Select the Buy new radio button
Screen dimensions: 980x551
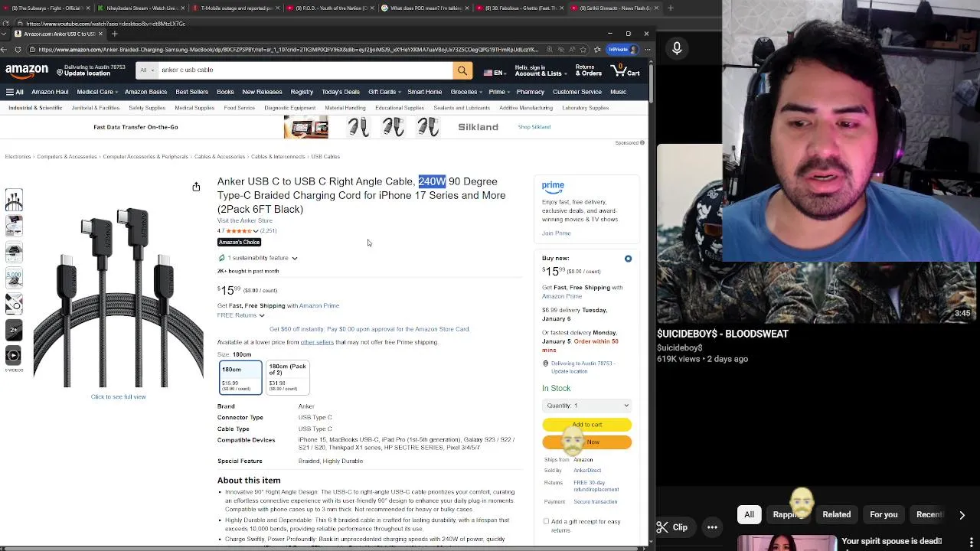pos(628,259)
